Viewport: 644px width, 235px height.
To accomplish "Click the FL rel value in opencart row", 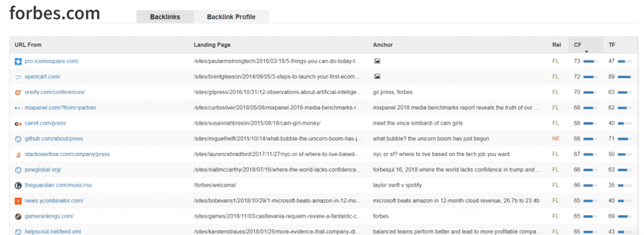I will tap(555, 77).
